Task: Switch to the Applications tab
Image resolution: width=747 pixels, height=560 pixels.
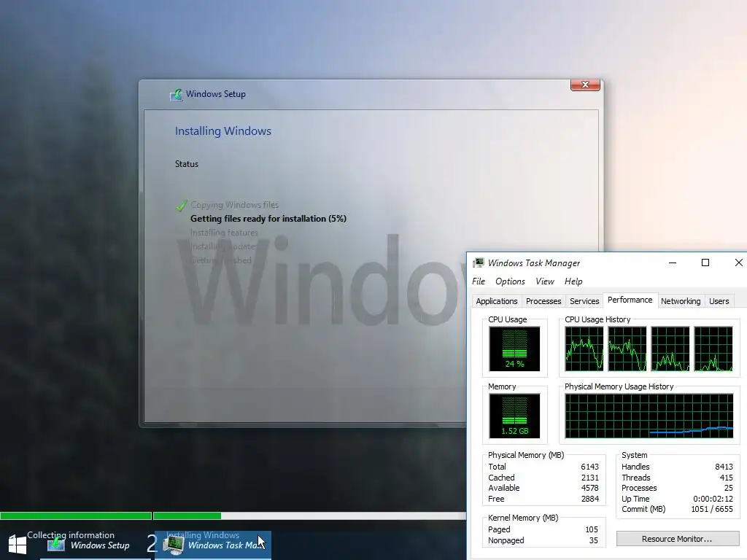Action: (x=496, y=301)
